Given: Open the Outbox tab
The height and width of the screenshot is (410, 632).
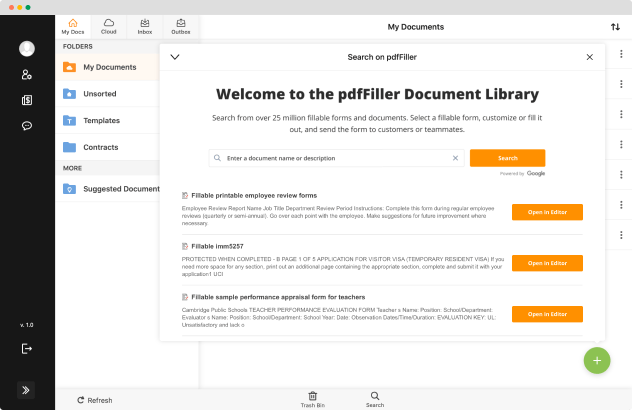Looking at the screenshot, I should (181, 27).
